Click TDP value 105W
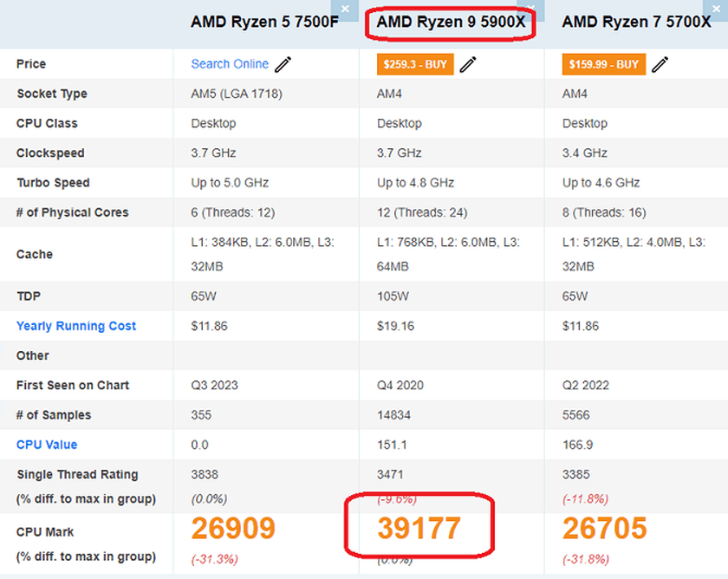This screenshot has height=579, width=728. 393,296
